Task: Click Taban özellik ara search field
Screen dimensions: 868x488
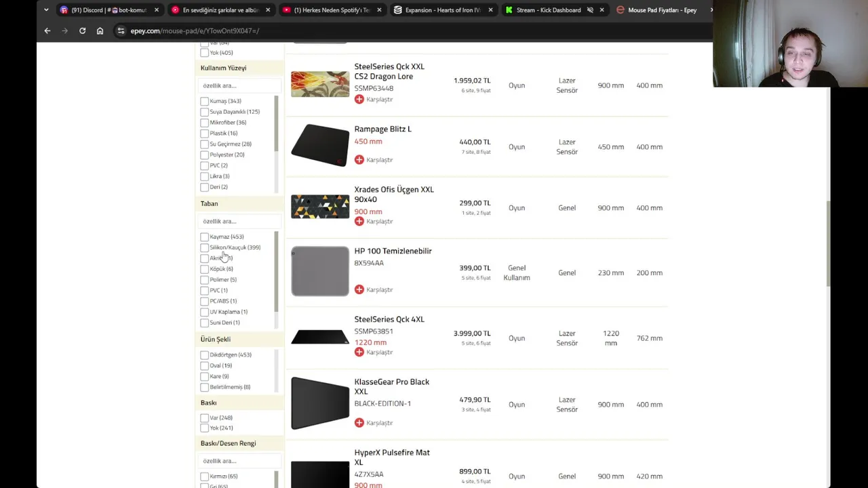Action: [239, 221]
